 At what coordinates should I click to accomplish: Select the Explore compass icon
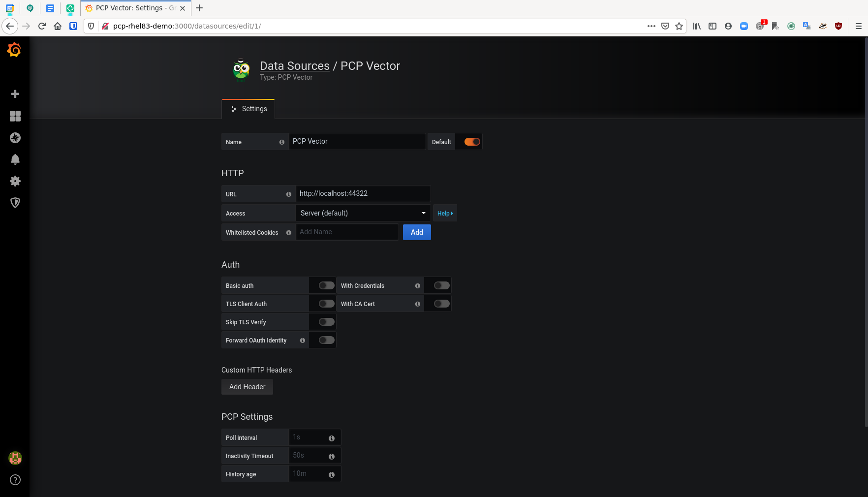point(15,138)
